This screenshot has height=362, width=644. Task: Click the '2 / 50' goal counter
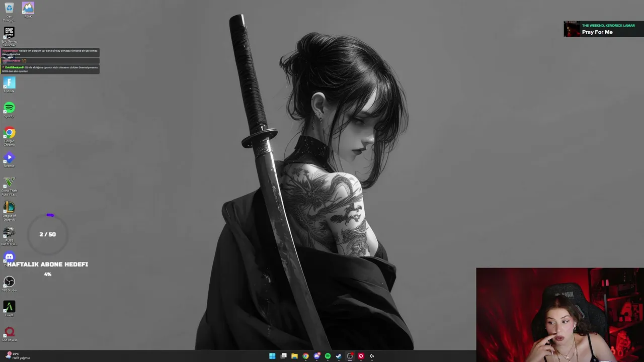click(x=48, y=234)
